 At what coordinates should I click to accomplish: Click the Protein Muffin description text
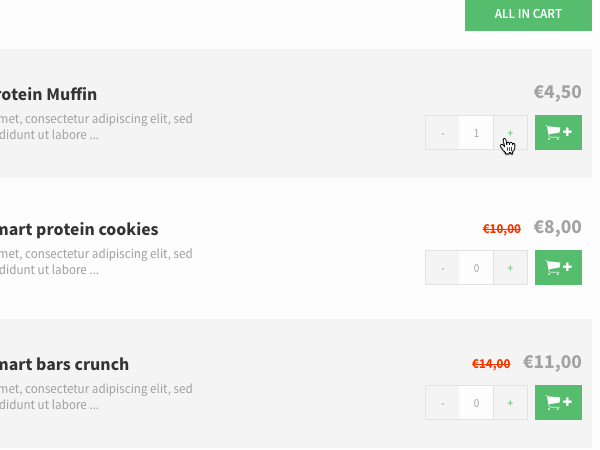(x=95, y=127)
